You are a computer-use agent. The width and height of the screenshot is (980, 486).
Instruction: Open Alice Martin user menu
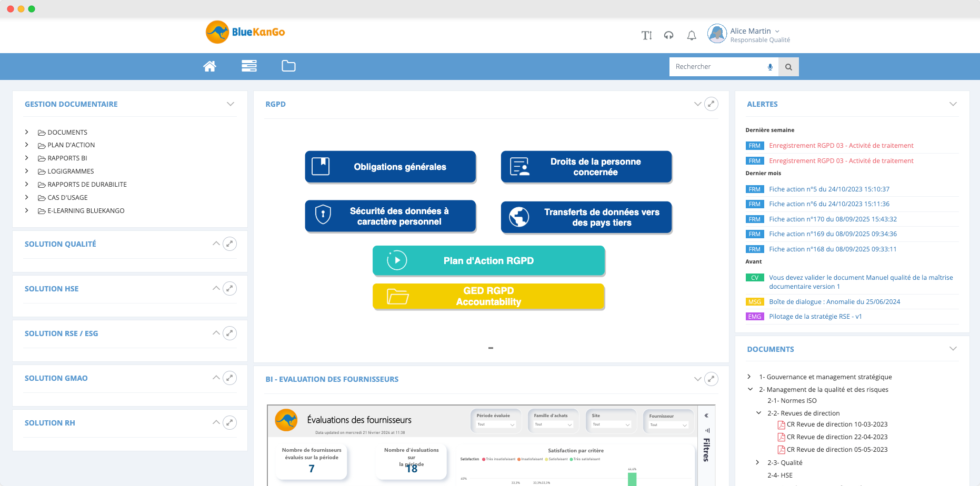point(754,32)
